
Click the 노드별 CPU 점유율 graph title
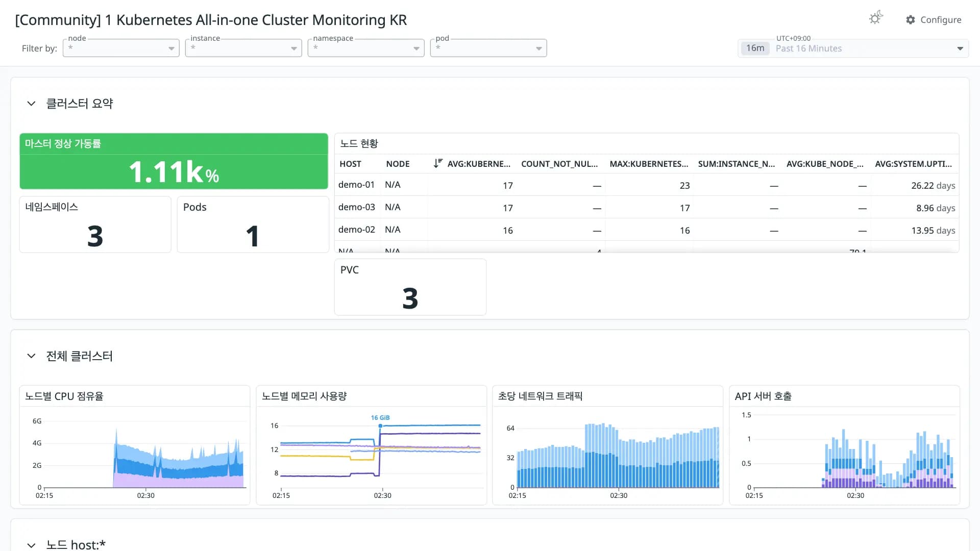[x=64, y=396]
